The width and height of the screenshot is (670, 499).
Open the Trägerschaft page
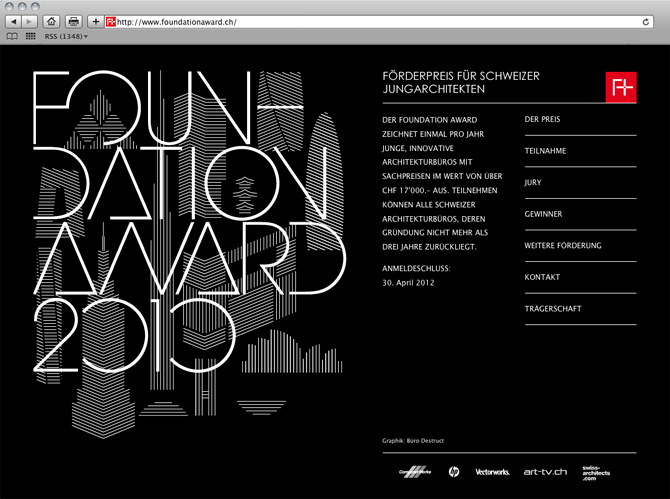pos(553,308)
